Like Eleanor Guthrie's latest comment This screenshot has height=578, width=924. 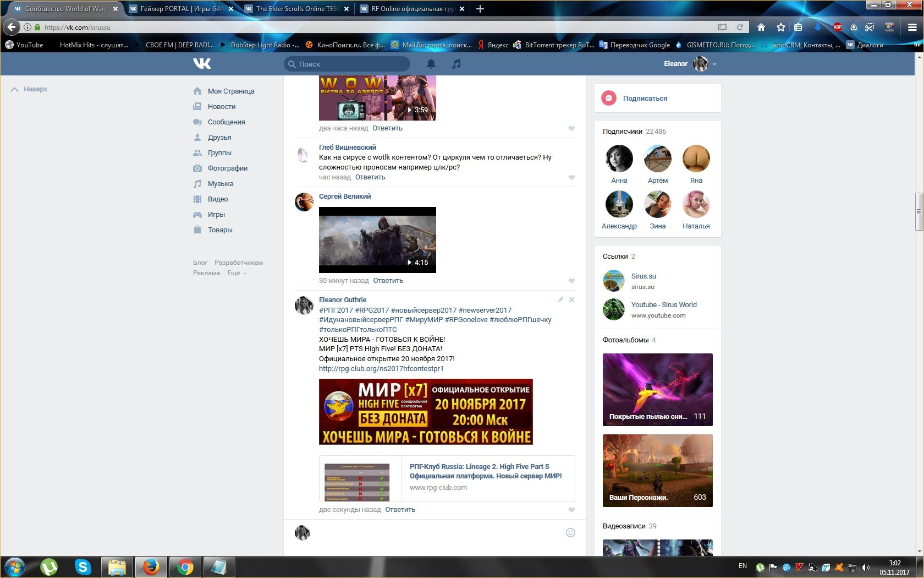point(571,510)
